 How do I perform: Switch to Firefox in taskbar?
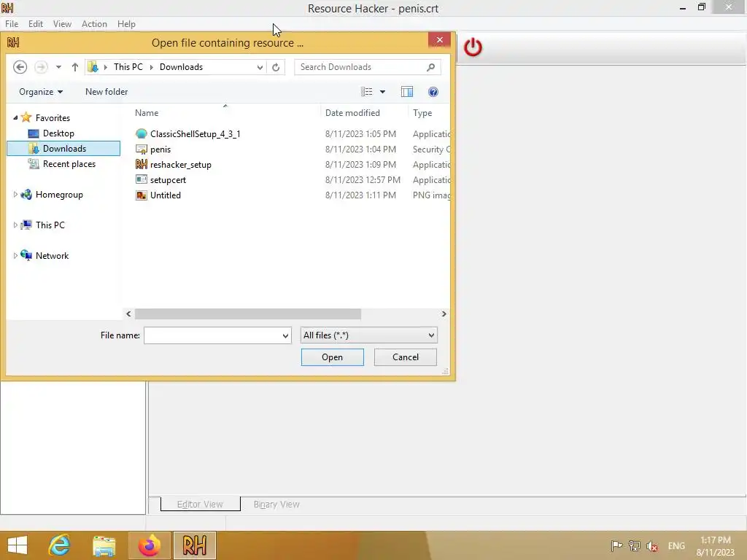click(x=150, y=545)
